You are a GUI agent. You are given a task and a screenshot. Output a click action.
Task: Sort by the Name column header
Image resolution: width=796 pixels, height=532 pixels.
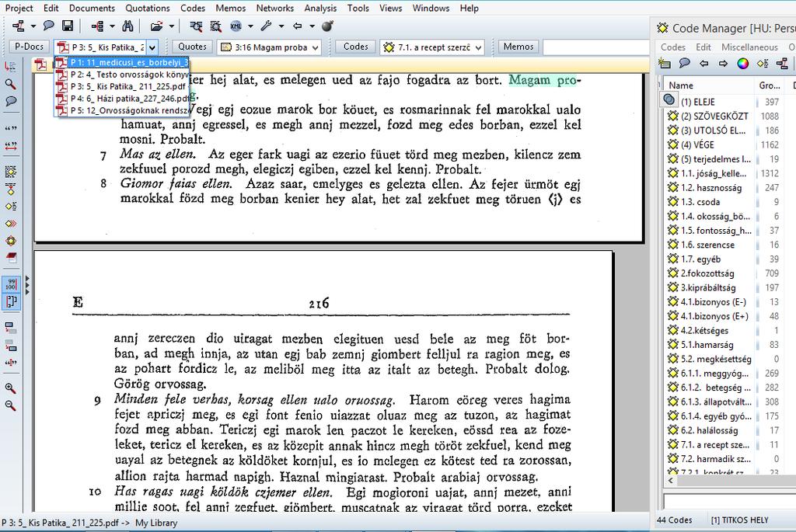[x=707, y=85]
